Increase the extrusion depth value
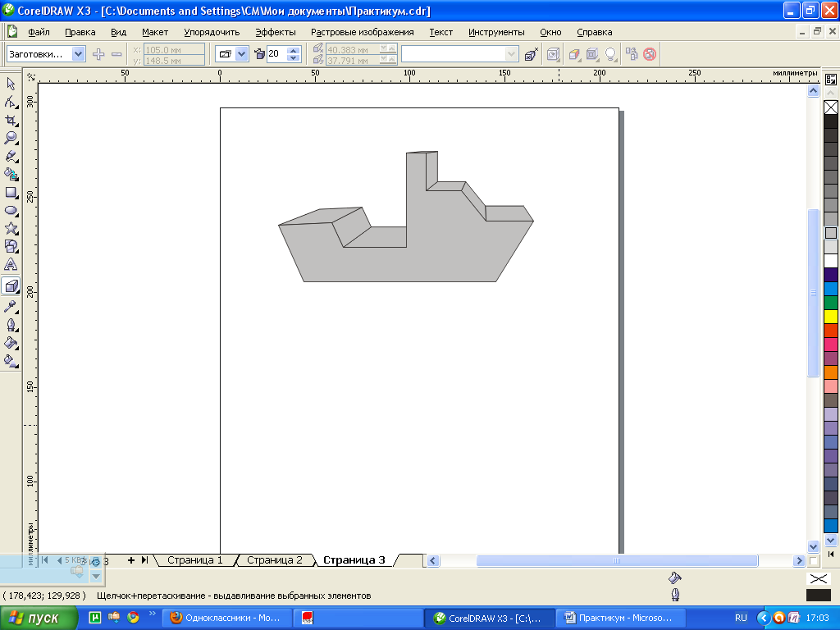This screenshot has height=630, width=840. [x=293, y=50]
